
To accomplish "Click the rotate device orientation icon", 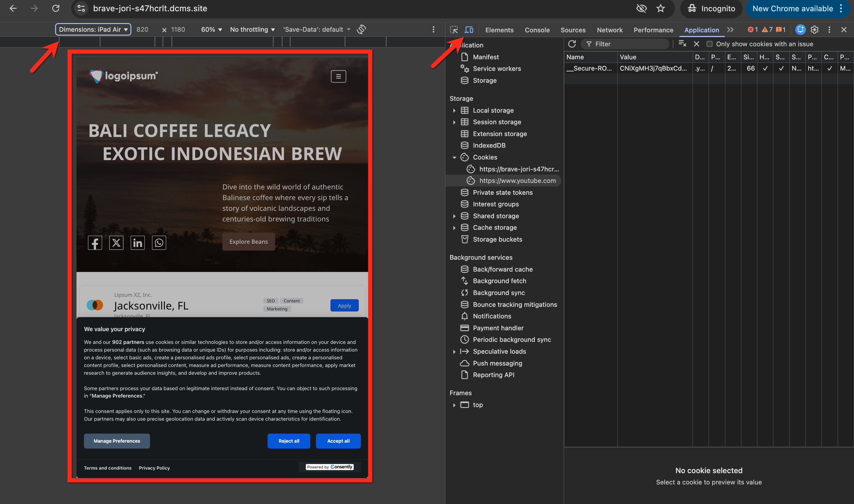I will pyautogui.click(x=361, y=30).
